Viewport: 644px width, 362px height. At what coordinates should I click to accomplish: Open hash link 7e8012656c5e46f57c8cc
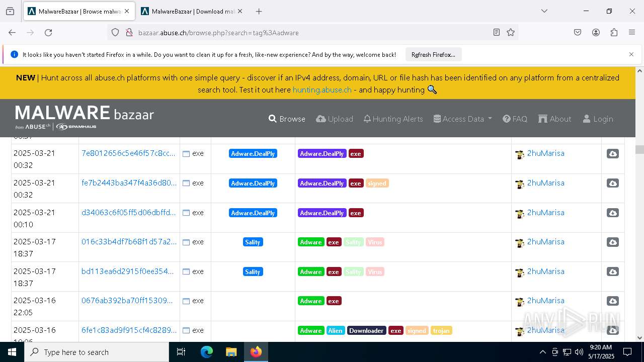[129, 153]
